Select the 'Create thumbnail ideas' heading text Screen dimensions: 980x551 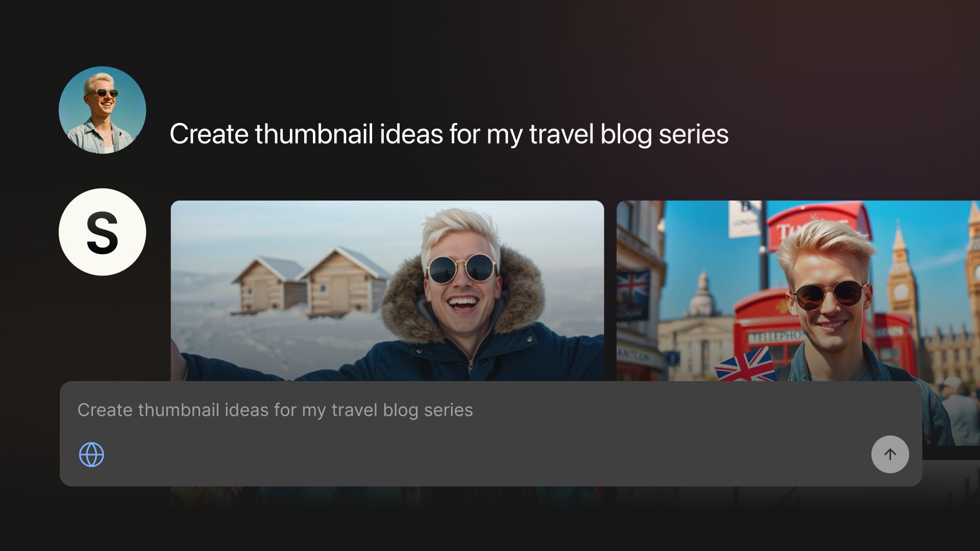[449, 134]
